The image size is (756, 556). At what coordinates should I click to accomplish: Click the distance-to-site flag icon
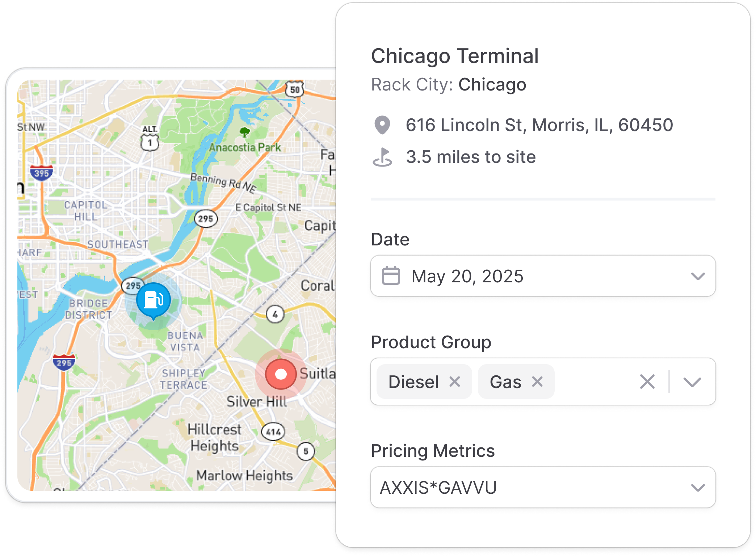point(382,157)
